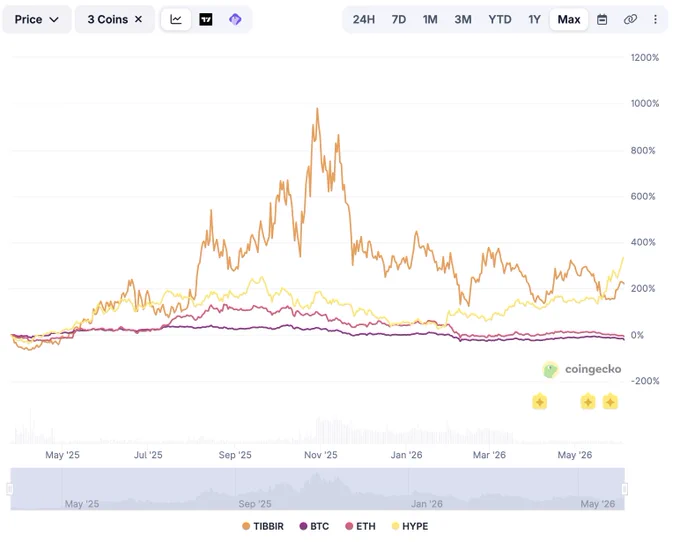Copy the chart link
The height and width of the screenshot is (542, 680).
[x=630, y=20]
